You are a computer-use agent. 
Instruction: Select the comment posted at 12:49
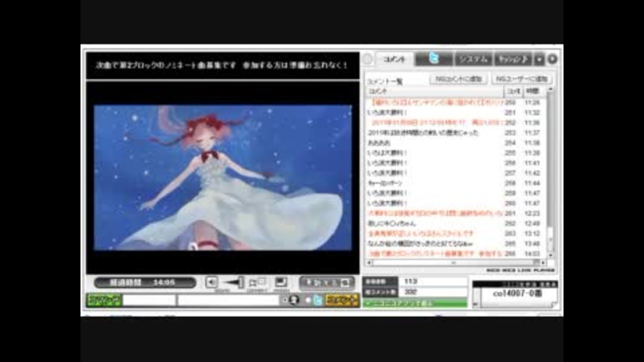point(456,224)
